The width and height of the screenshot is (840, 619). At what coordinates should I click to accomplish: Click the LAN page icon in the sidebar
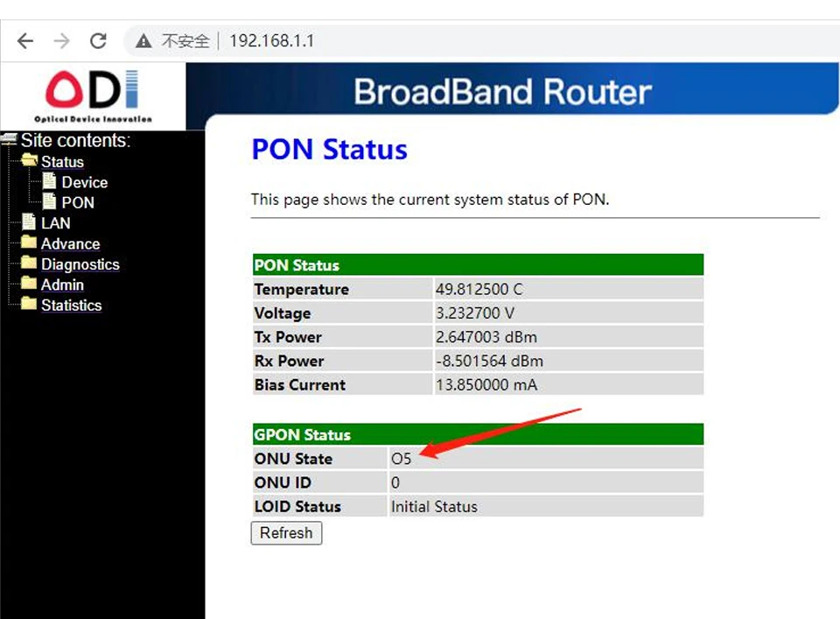click(x=29, y=222)
